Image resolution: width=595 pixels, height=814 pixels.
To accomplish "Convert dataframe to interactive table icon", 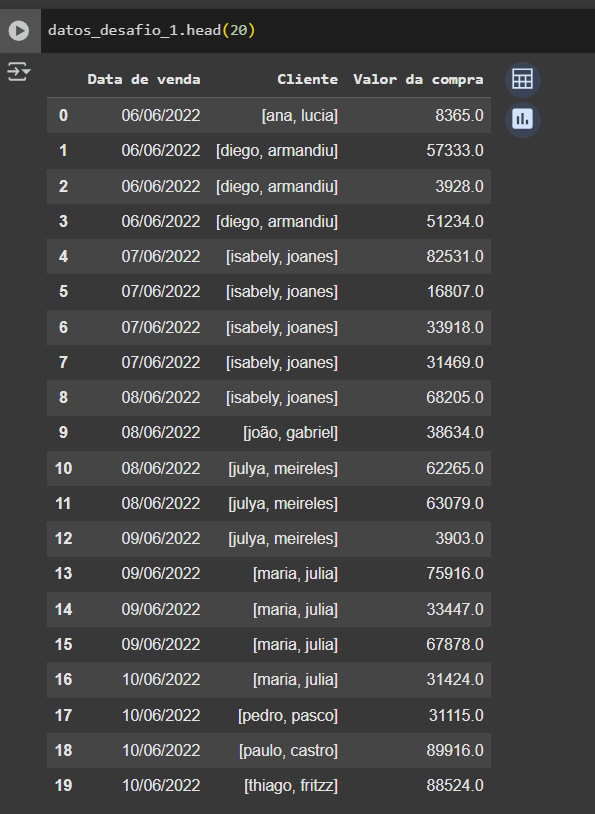I will click(x=522, y=79).
